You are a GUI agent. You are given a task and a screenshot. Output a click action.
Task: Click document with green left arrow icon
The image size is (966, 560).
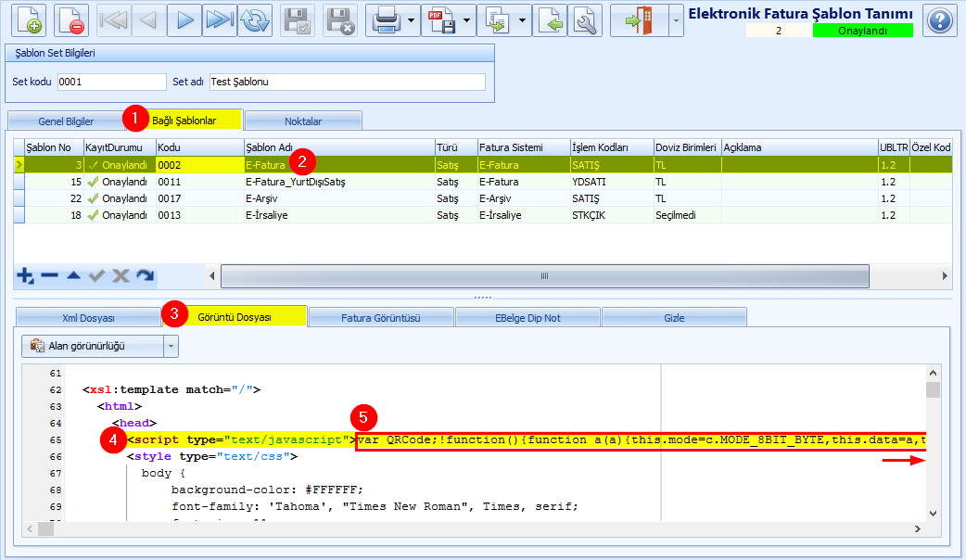(550, 20)
